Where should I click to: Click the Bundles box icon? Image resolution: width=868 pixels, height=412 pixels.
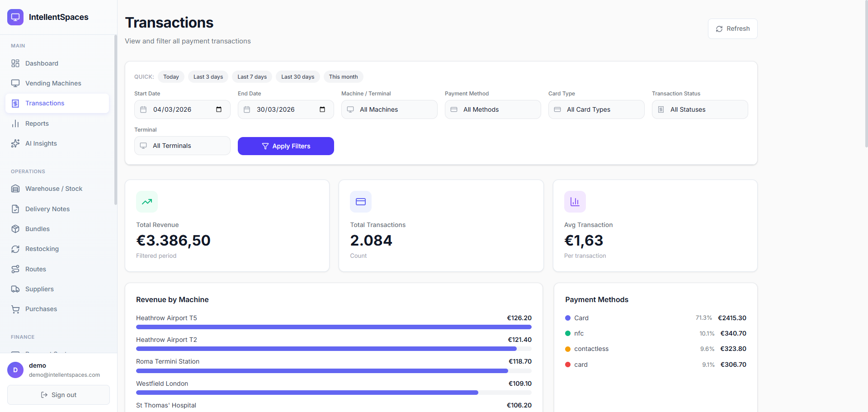[15, 229]
